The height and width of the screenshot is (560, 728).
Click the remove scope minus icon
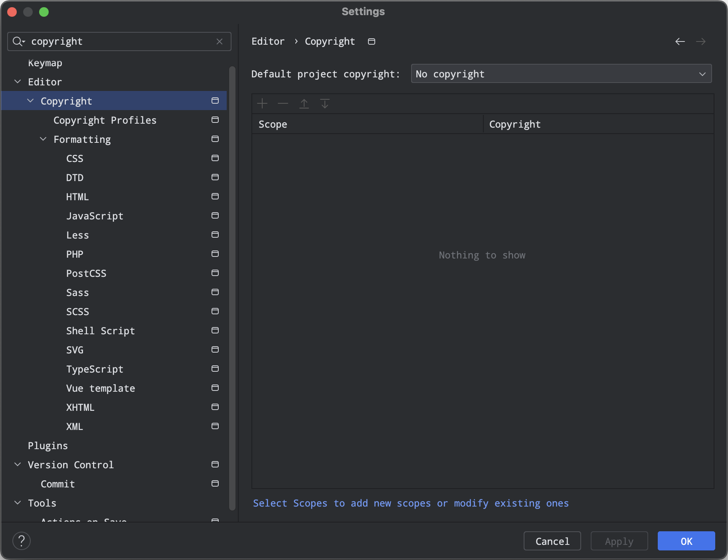283,104
